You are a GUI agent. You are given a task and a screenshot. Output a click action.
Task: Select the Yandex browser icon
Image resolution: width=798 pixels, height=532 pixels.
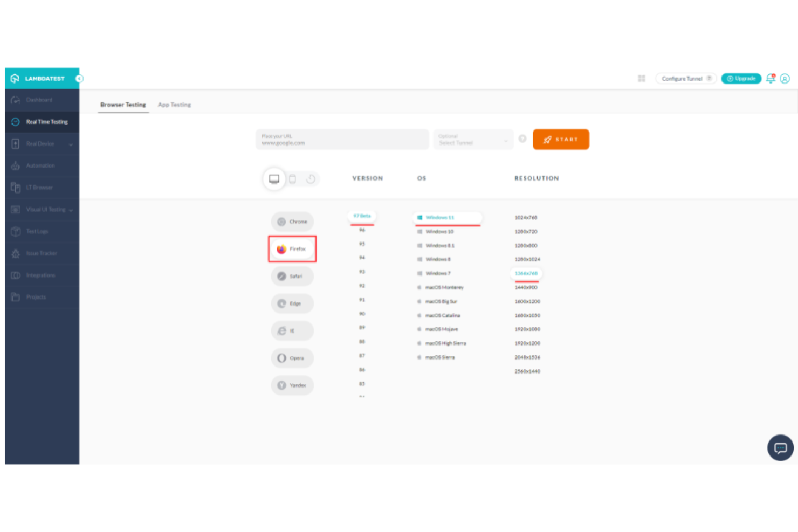[x=292, y=385]
